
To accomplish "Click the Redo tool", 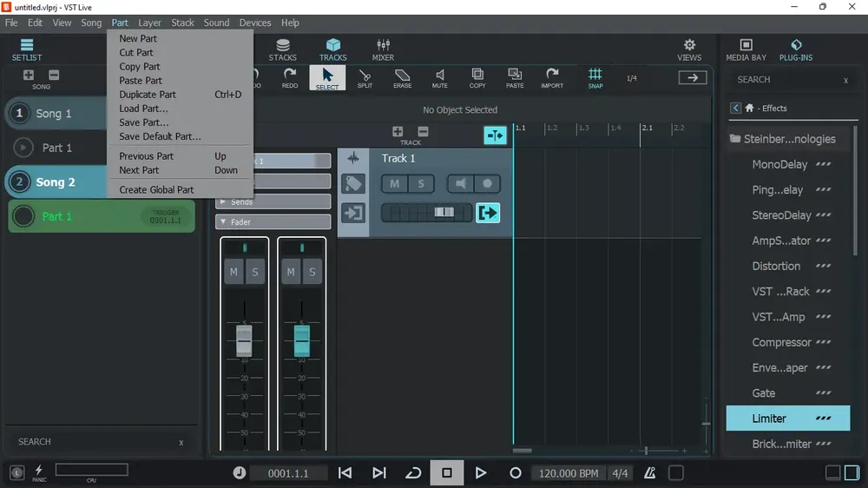I will pos(290,78).
